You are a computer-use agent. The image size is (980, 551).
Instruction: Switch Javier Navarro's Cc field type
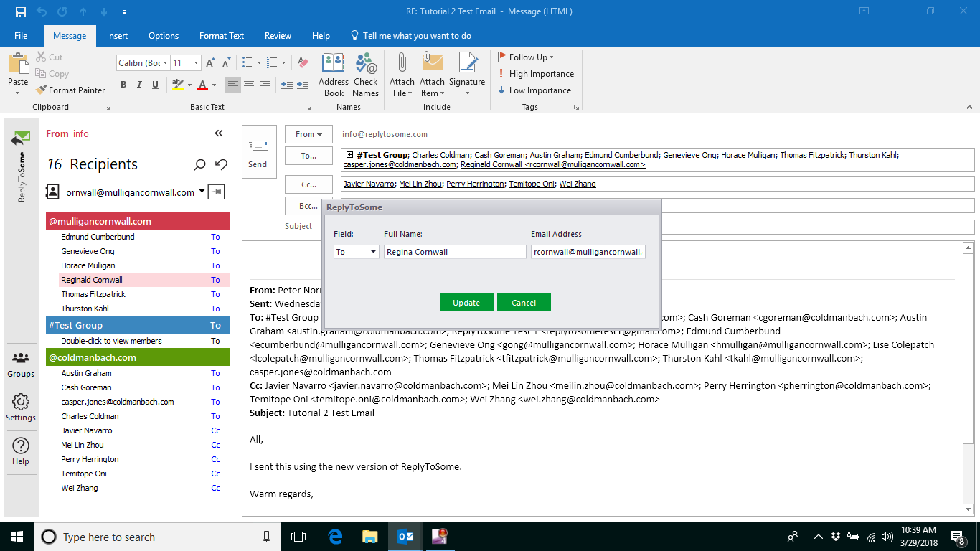click(x=215, y=430)
